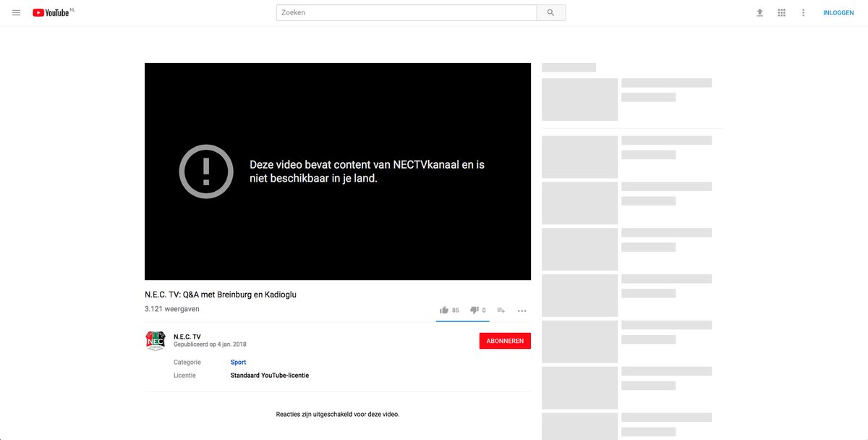Image resolution: width=868 pixels, height=440 pixels.
Task: Click the ABONNEREN subscribe button
Action: coord(505,341)
